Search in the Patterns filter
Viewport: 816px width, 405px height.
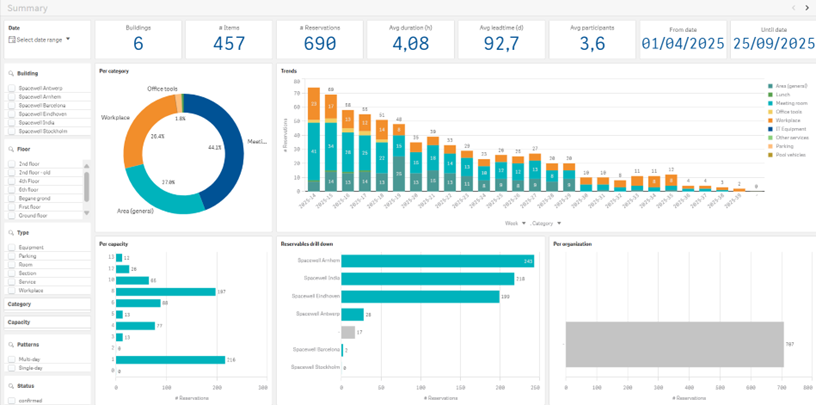[x=11, y=345]
